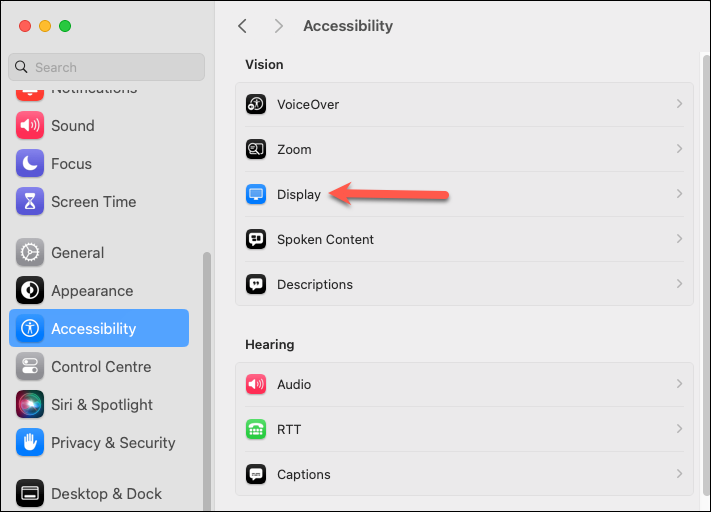Image resolution: width=711 pixels, height=512 pixels.
Task: Click the Accessibility label in sidebar
Action: pos(93,329)
